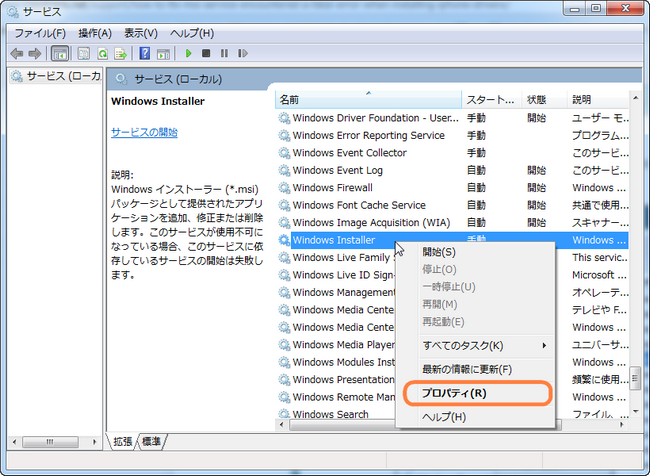
Task: Minimize the サービス window
Action: point(575,9)
